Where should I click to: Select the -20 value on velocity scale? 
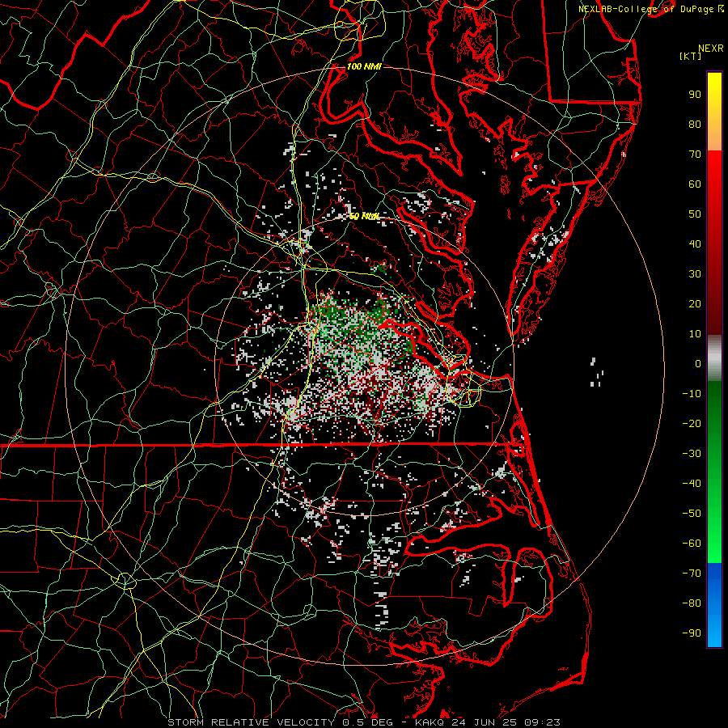(x=692, y=423)
